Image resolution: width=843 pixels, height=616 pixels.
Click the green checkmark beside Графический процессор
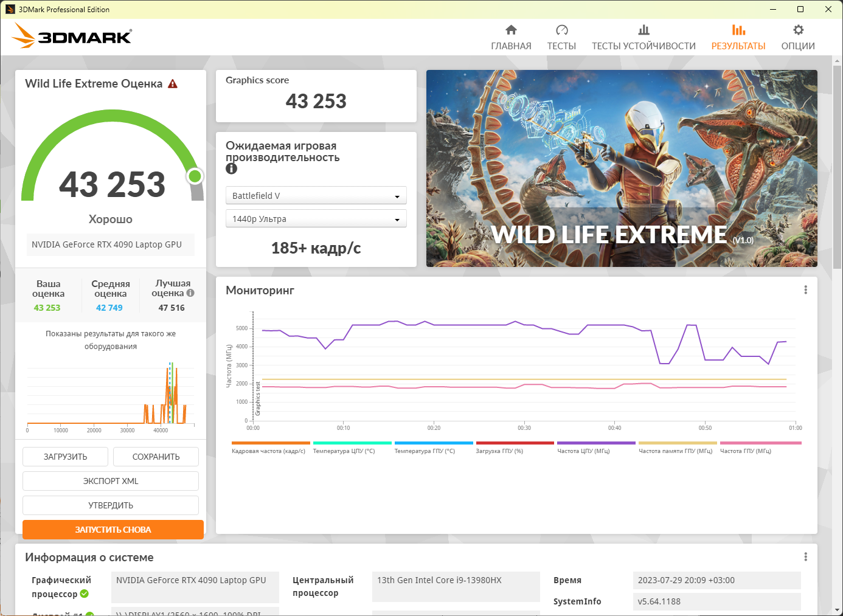(x=85, y=594)
